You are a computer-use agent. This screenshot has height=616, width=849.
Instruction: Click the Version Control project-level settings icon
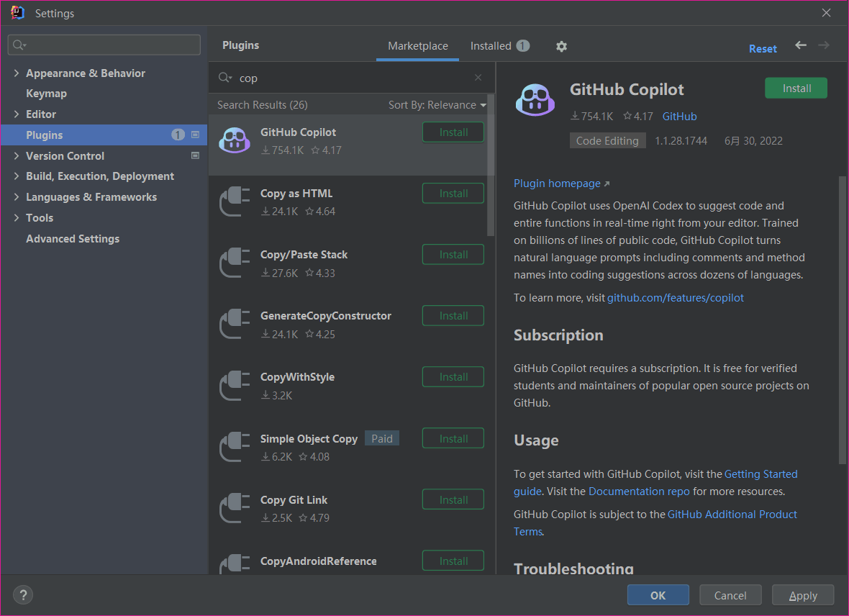196,155
